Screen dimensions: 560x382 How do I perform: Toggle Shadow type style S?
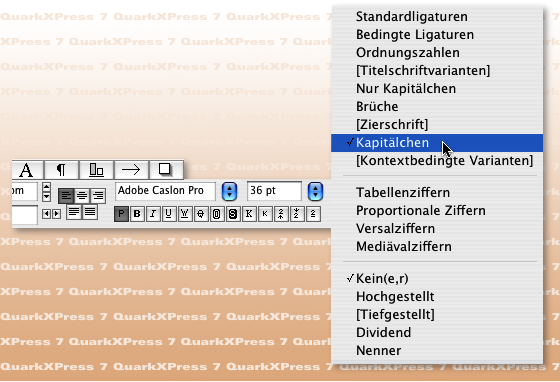[233, 214]
